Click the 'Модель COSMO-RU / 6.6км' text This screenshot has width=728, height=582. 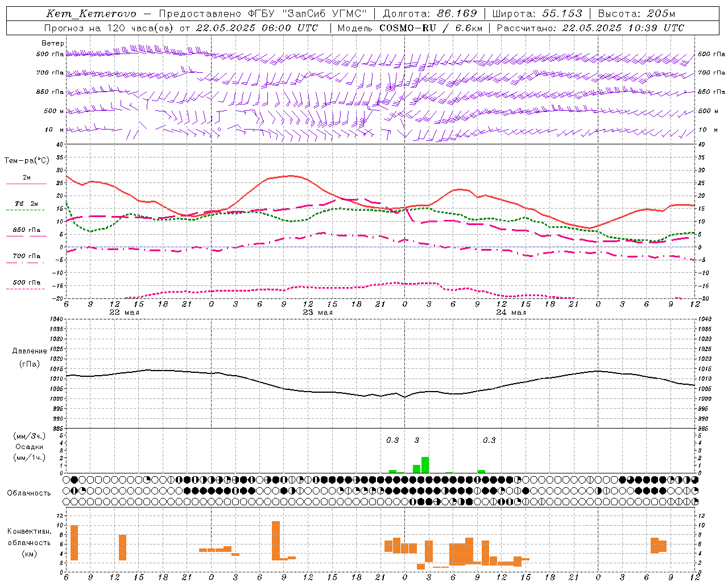pyautogui.click(x=409, y=28)
